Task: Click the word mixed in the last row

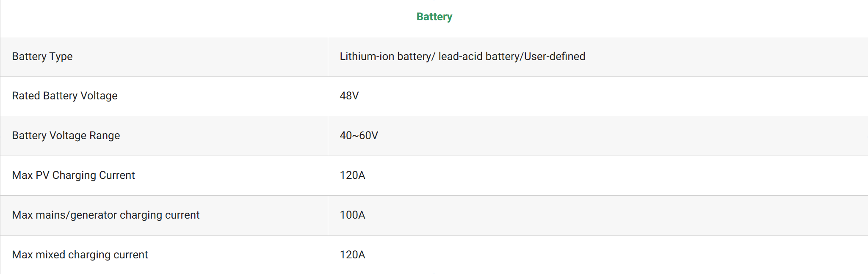Action: point(50,255)
